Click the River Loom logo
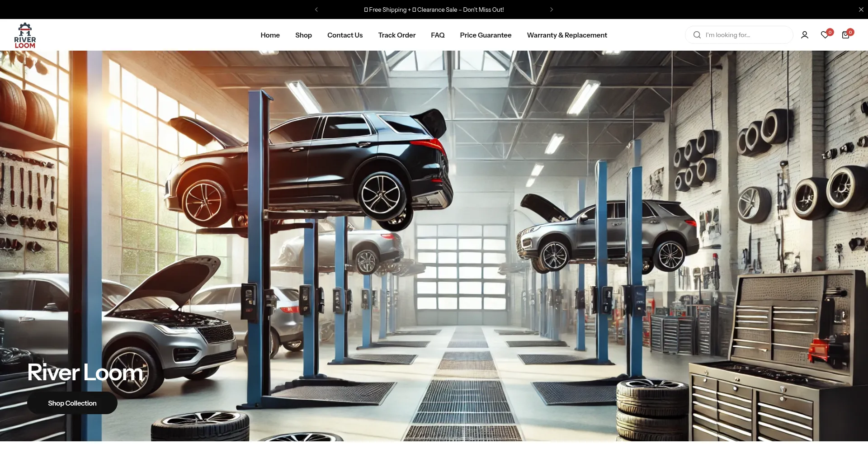Viewport: 868px width, 449px height. click(25, 35)
